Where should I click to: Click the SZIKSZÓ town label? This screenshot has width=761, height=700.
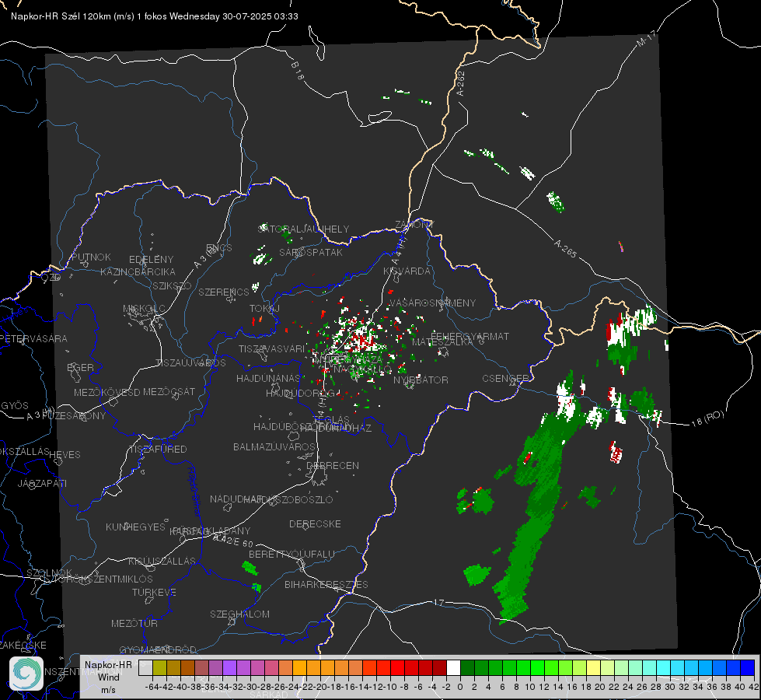click(172, 285)
